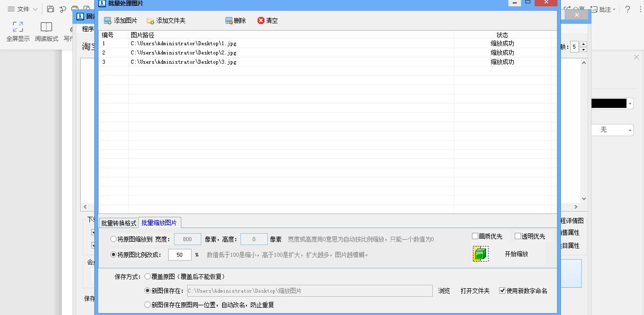Click the 浏览 button to browse folders
644x315 pixels.
click(444, 290)
